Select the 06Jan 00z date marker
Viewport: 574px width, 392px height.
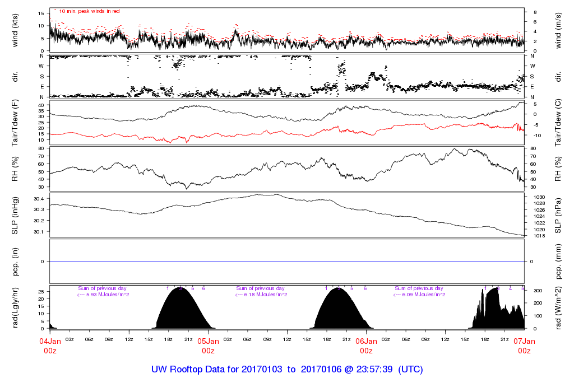tap(366, 345)
